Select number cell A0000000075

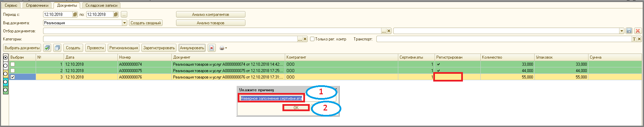145,70
